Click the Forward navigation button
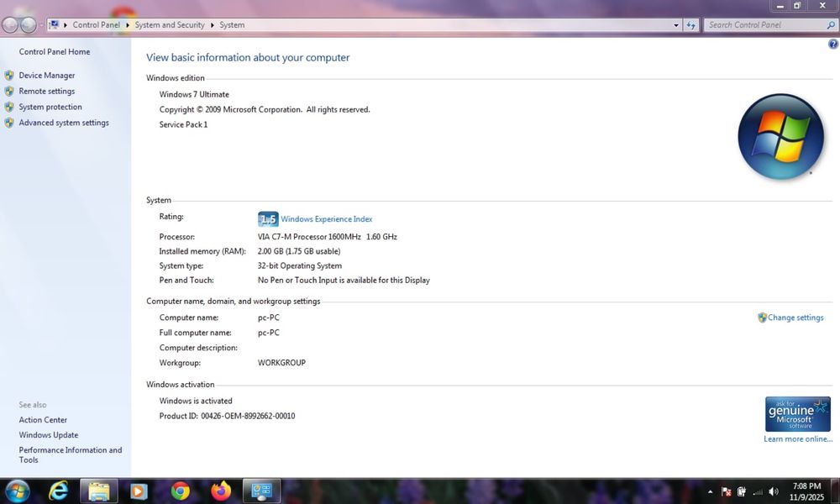The image size is (840, 504). (28, 24)
